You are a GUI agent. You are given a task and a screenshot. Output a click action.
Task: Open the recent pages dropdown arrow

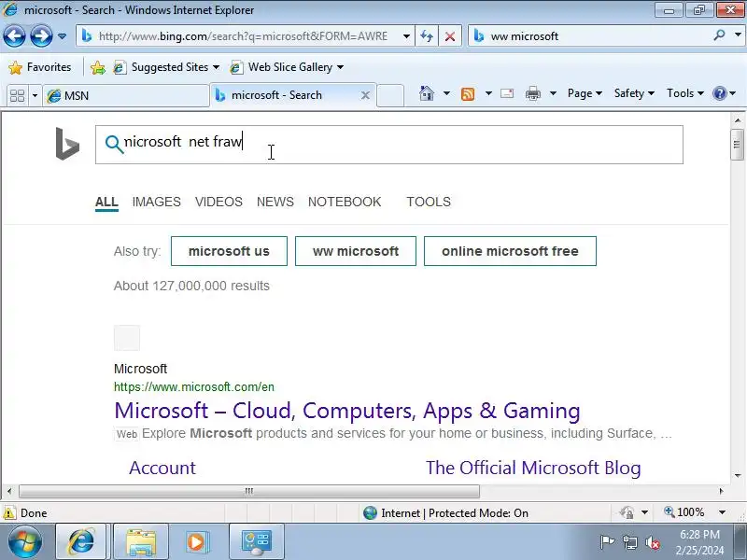62,36
